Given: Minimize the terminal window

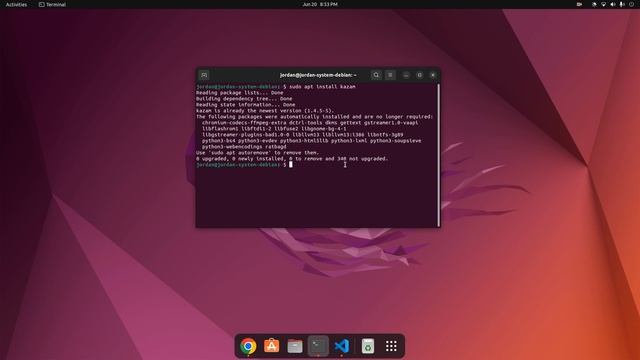Looking at the screenshot, I should coord(406,75).
